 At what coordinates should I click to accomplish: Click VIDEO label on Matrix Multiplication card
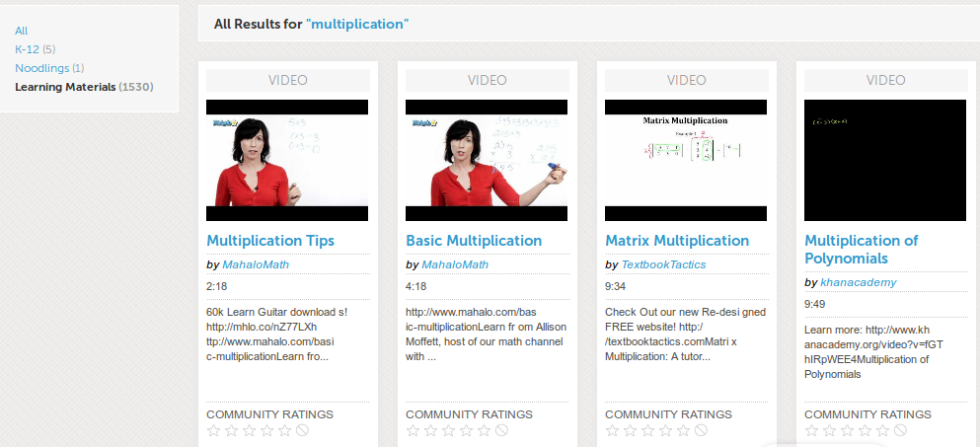point(686,80)
